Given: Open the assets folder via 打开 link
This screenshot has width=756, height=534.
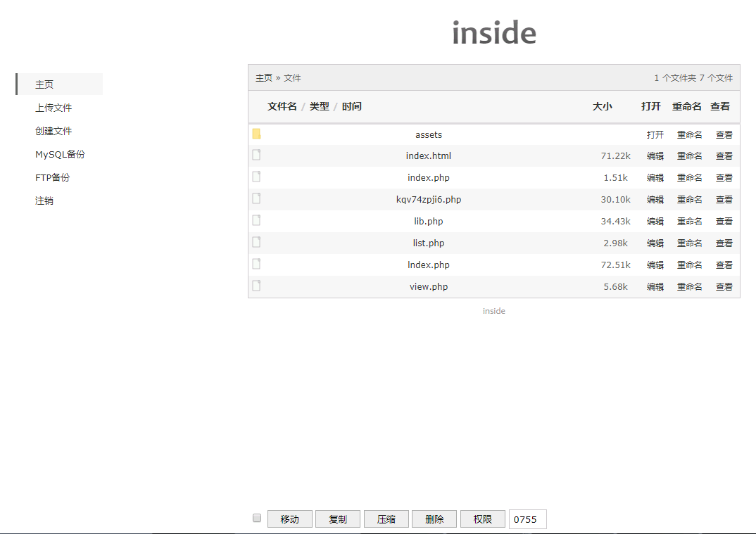Looking at the screenshot, I should [655, 134].
